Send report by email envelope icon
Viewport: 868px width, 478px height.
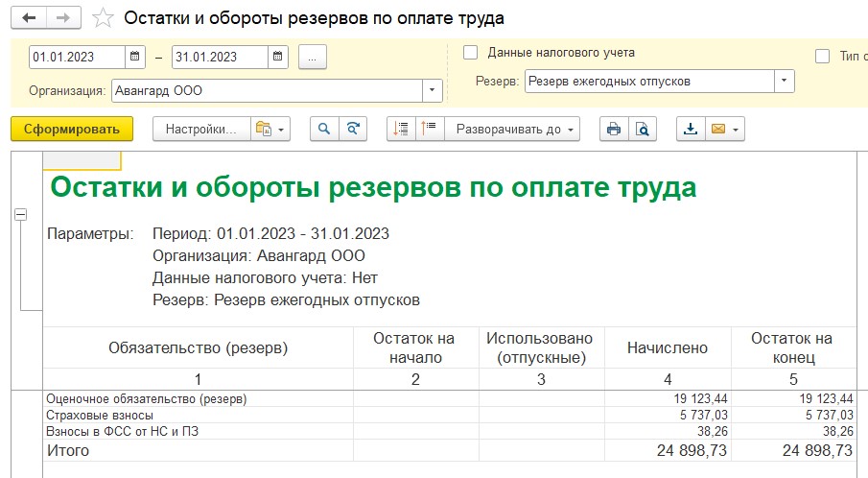[725, 129]
